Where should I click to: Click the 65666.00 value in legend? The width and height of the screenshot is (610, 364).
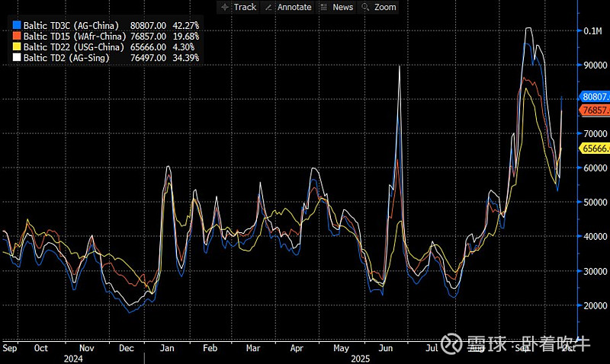148,47
